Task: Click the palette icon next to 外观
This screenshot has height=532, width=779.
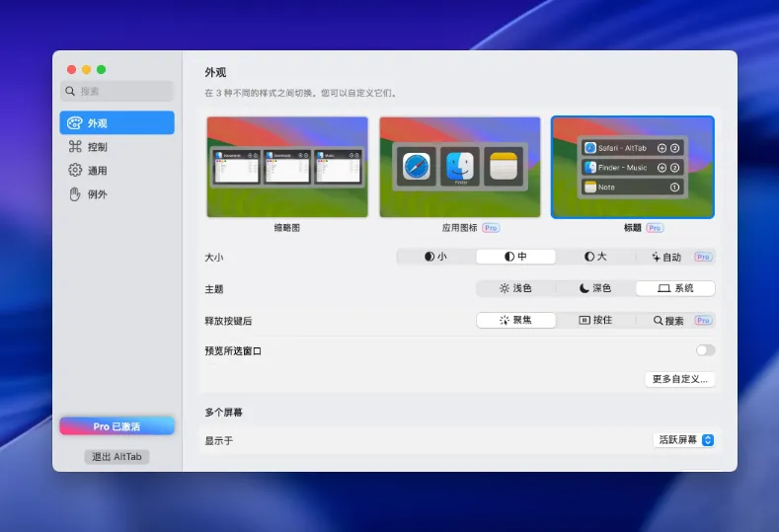Action: [x=74, y=122]
